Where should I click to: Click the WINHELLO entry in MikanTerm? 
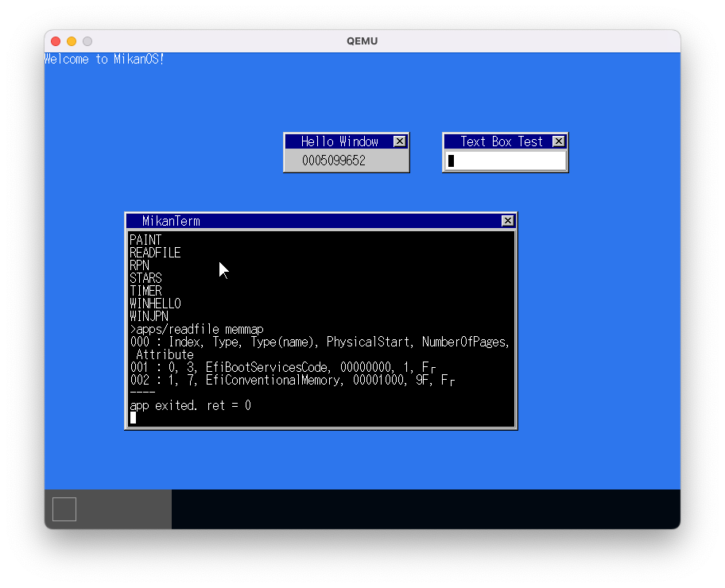coord(155,304)
